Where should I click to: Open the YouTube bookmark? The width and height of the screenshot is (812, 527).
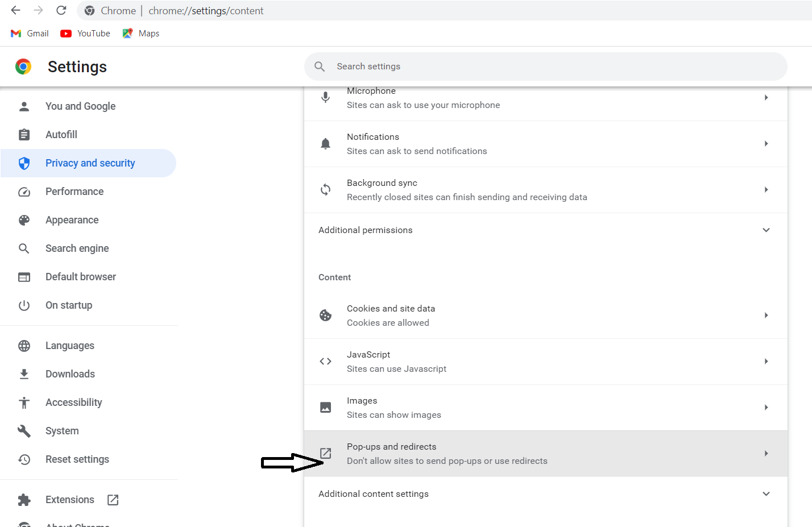click(85, 34)
